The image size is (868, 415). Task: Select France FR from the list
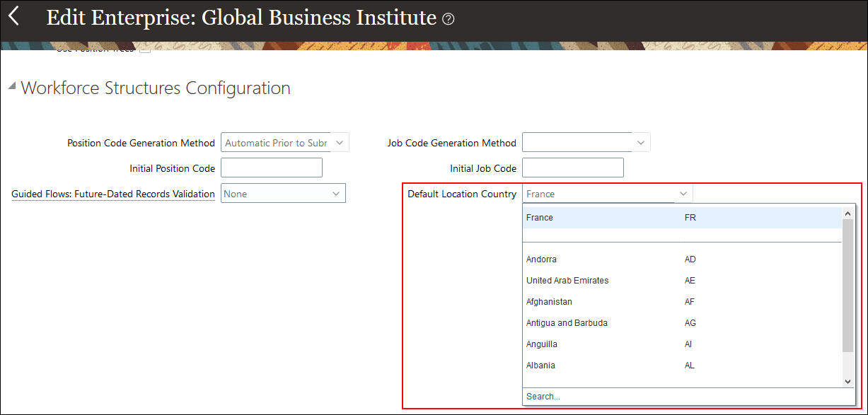click(x=682, y=218)
